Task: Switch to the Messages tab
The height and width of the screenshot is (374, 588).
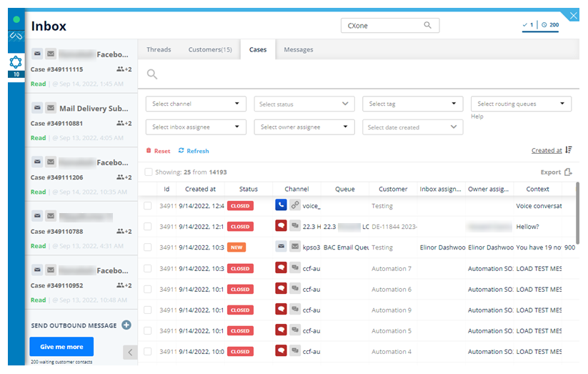Action: (299, 49)
